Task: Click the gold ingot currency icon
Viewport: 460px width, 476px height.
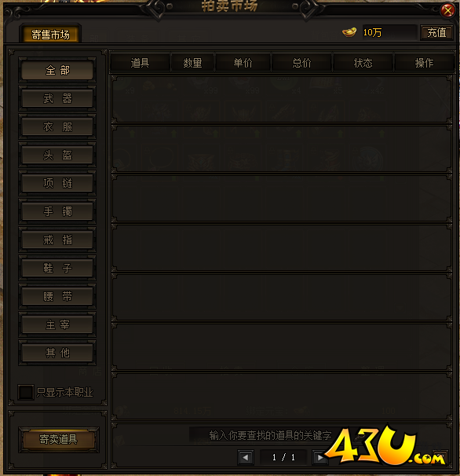Action: pos(349,32)
